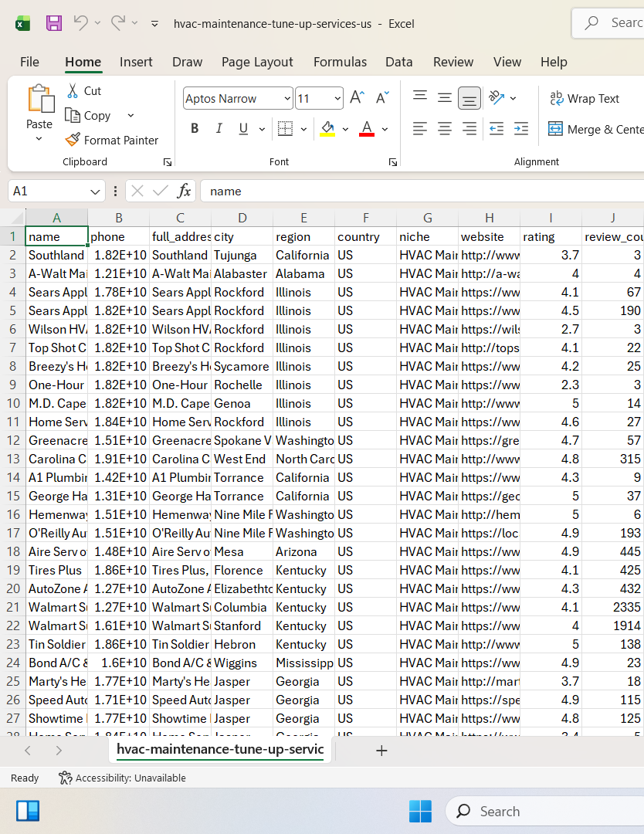
Task: Click the Paste clipboard icon
Action: tap(40, 98)
